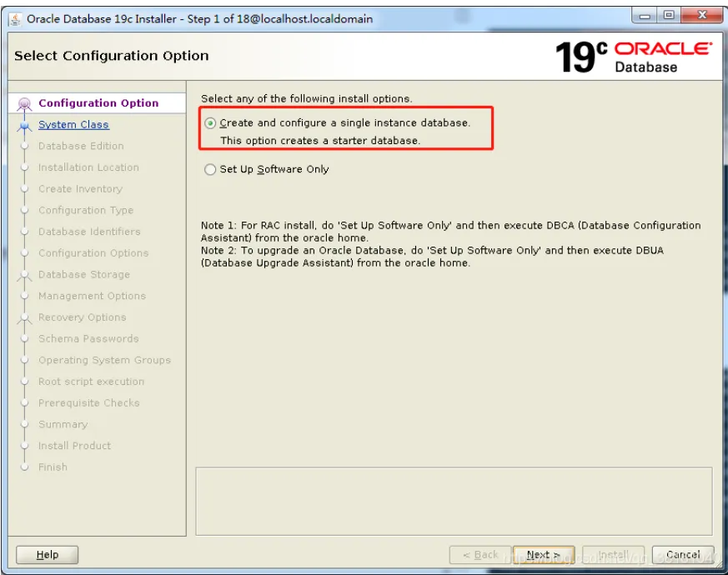Click the Schema Passwords step
The height and width of the screenshot is (575, 728).
click(88, 338)
